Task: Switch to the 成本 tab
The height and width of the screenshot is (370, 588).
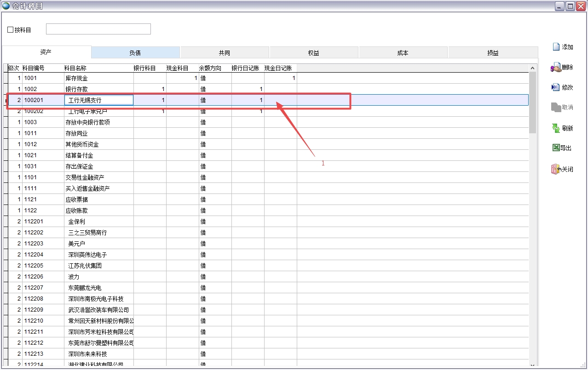Action: tap(403, 53)
